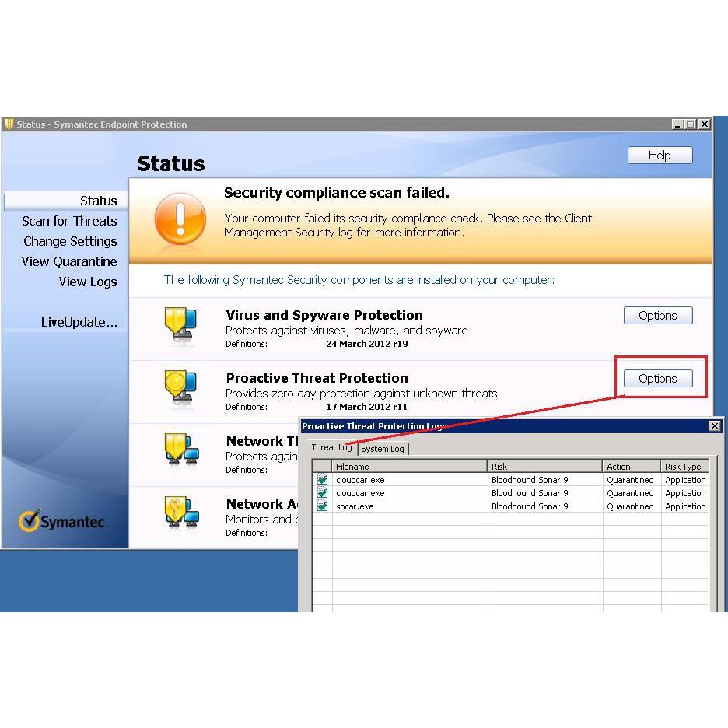728x728 pixels.
Task: Click the quarantined icon beside socar.exe
Action: pyautogui.click(x=322, y=506)
